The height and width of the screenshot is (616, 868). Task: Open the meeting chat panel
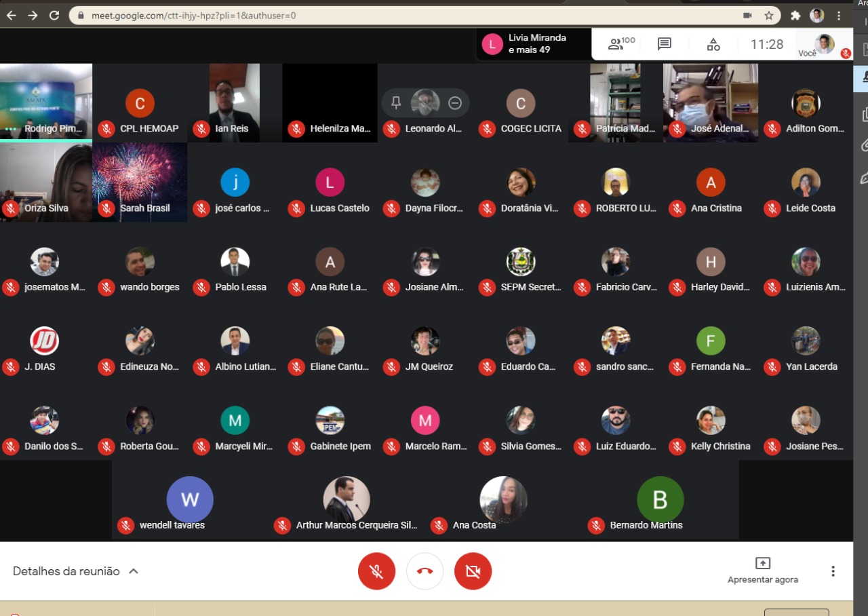pyautogui.click(x=665, y=44)
